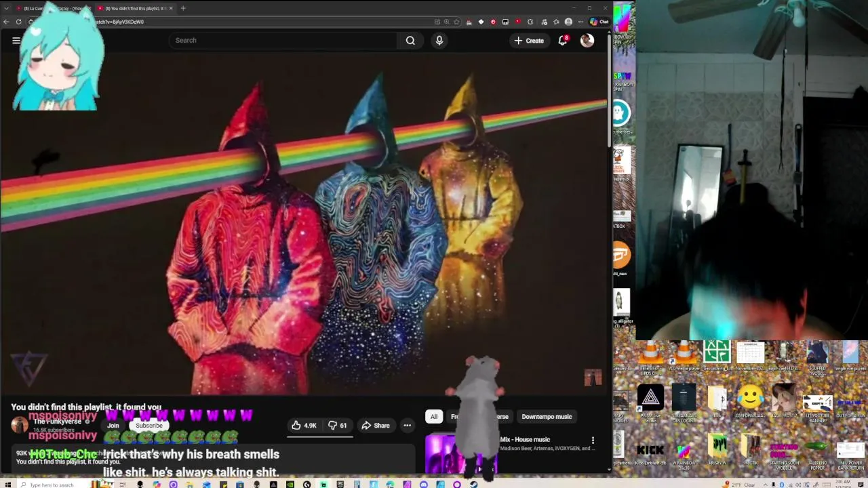Share the current video

click(375, 426)
